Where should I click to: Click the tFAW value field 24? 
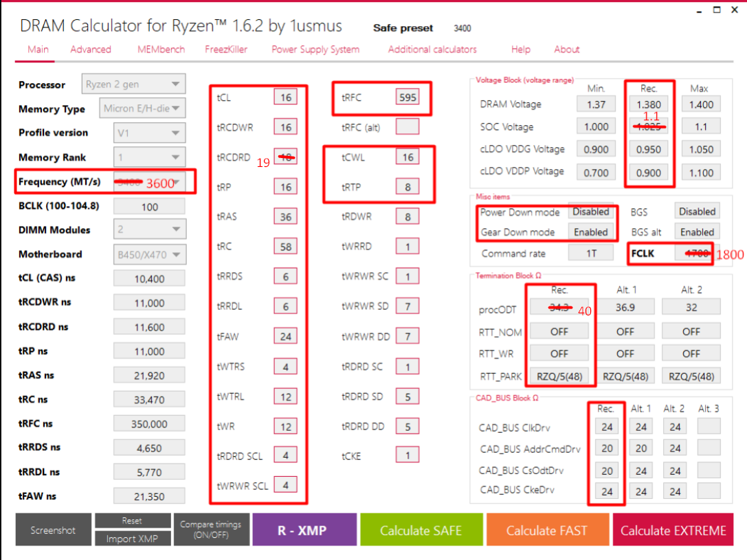click(x=285, y=336)
